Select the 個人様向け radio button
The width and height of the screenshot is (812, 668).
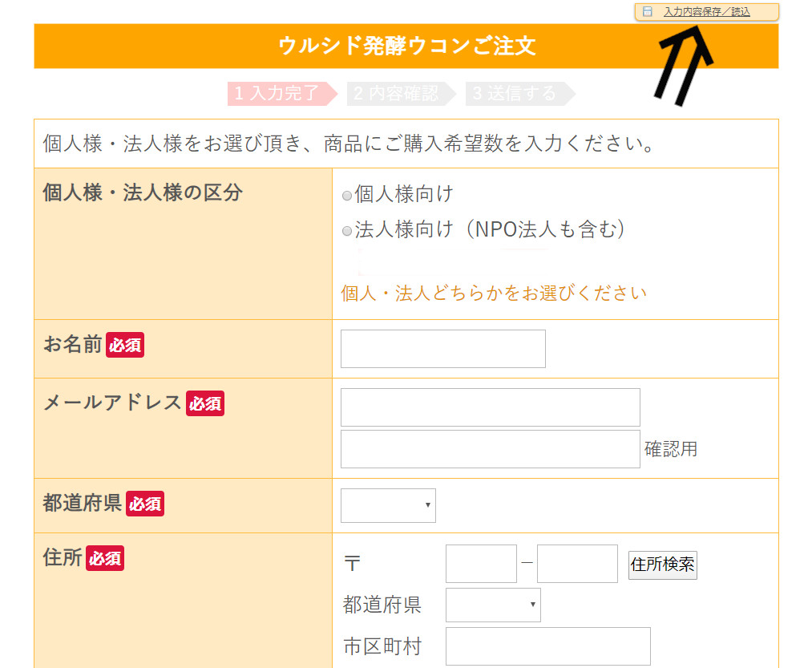click(x=347, y=195)
